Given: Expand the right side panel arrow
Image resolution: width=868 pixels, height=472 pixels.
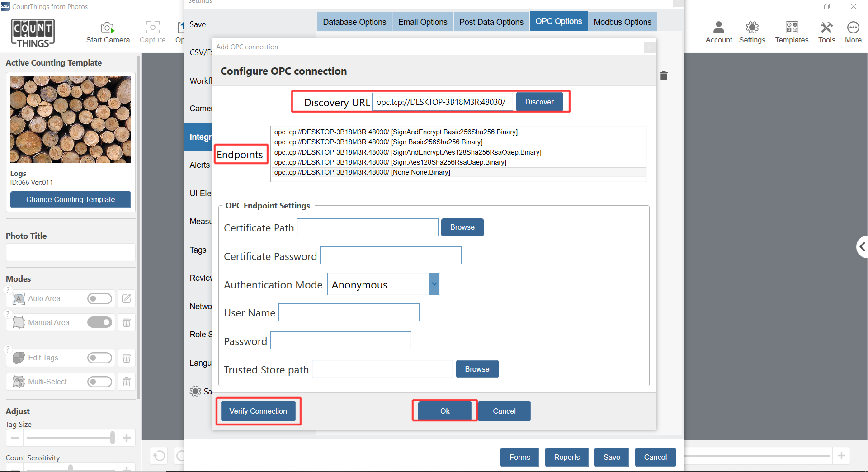Looking at the screenshot, I should pos(862,246).
